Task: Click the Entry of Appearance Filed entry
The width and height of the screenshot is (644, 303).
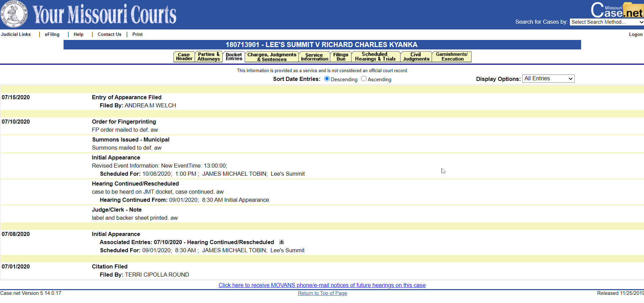Action: tap(127, 97)
